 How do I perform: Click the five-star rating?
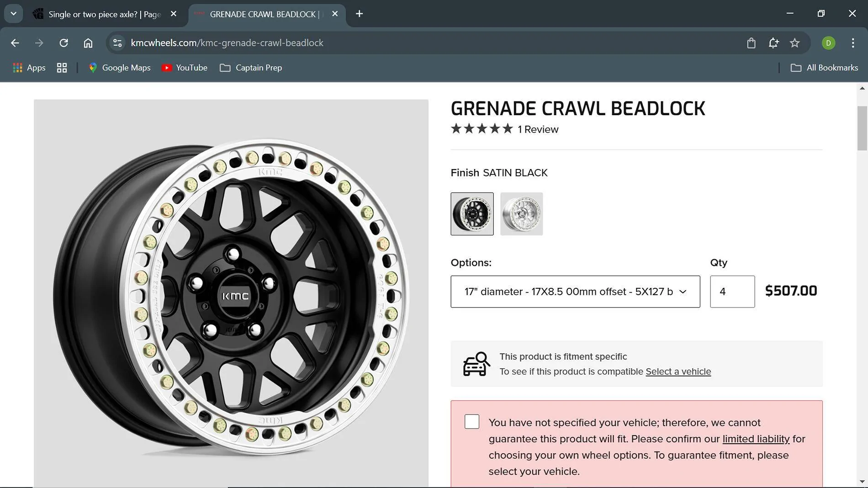(482, 129)
